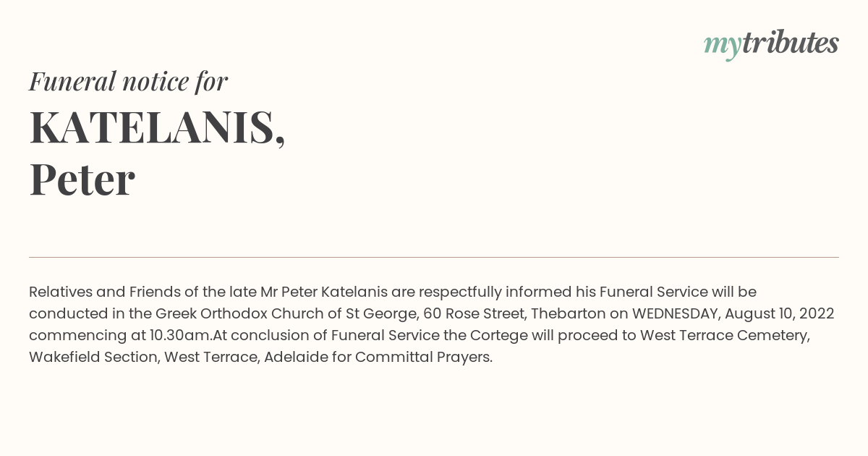Click the first name Peter in the title
This screenshot has height=456, width=868.
coord(82,180)
